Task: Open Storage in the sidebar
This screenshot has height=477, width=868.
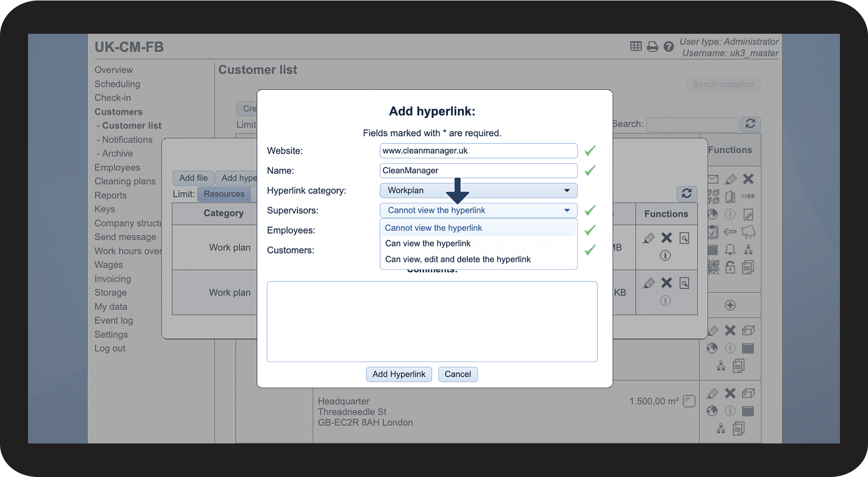Action: [111, 293]
